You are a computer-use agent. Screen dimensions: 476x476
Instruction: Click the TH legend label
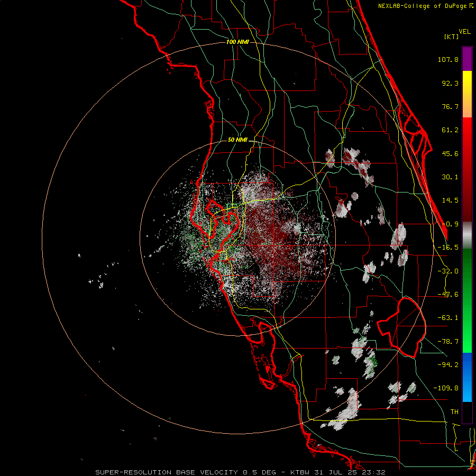(x=454, y=412)
